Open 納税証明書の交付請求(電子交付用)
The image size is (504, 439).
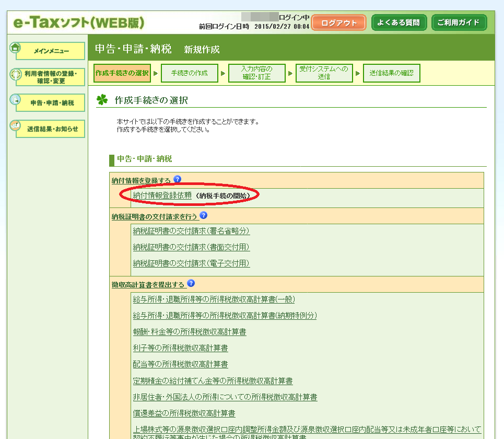(x=191, y=263)
